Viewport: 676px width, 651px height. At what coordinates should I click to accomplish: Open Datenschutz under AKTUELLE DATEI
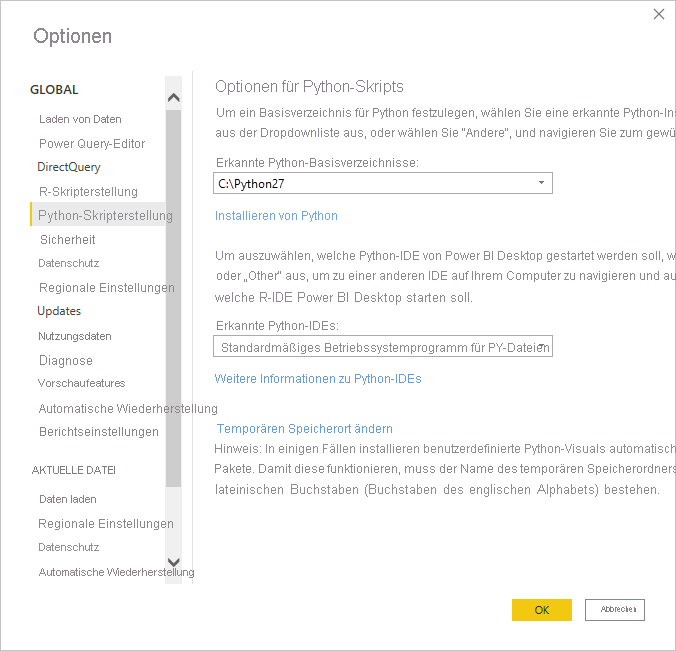coord(69,547)
